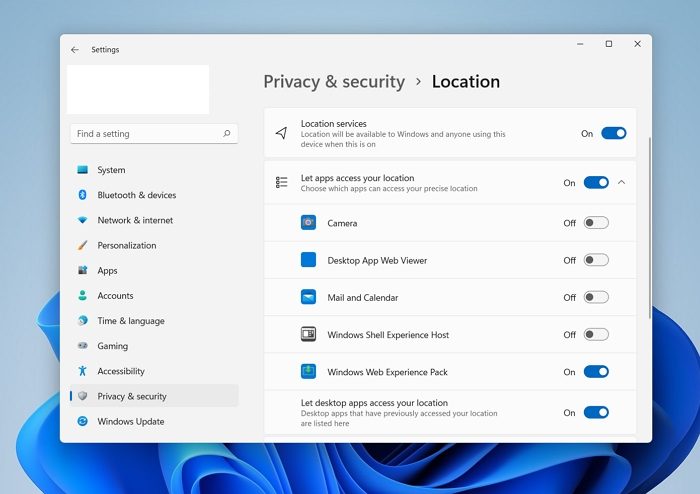Viewport: 700px width, 494px height.
Task: Click the Accessibility figure icon
Action: click(x=83, y=371)
